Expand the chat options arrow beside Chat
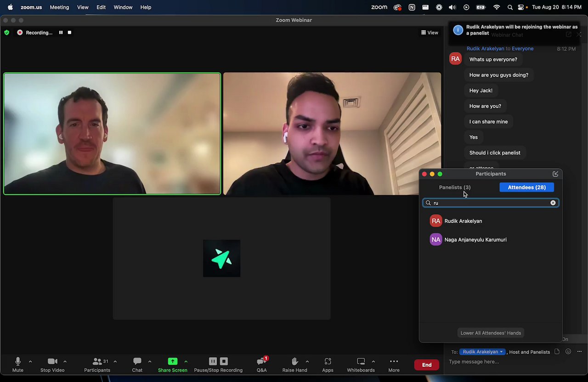Screen dimensions: 588x382 click(149, 361)
